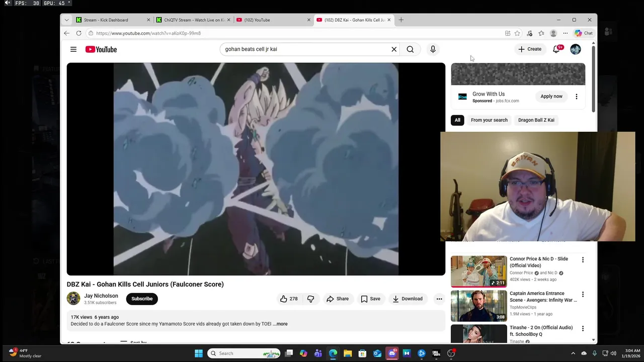Reload the YouTube page
Viewport: 644px width, 362px height.
click(78, 33)
